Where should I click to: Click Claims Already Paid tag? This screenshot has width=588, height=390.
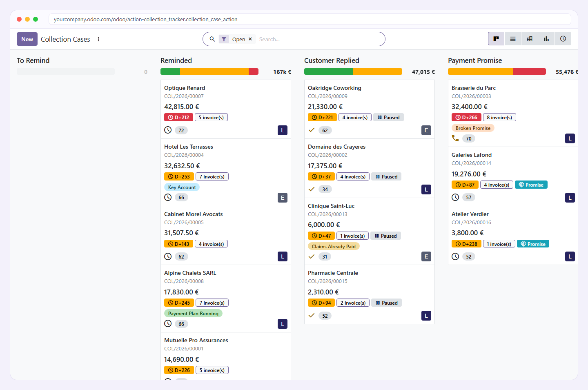(334, 246)
